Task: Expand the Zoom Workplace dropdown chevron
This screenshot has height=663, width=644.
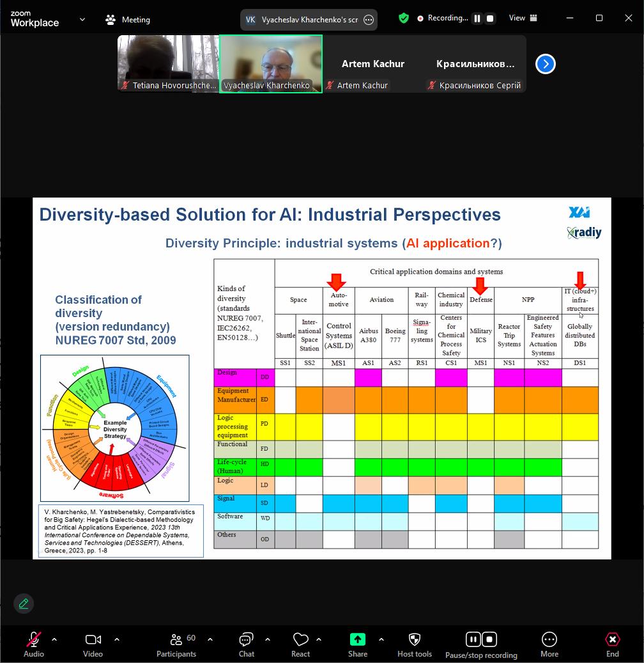Action: tap(82, 19)
